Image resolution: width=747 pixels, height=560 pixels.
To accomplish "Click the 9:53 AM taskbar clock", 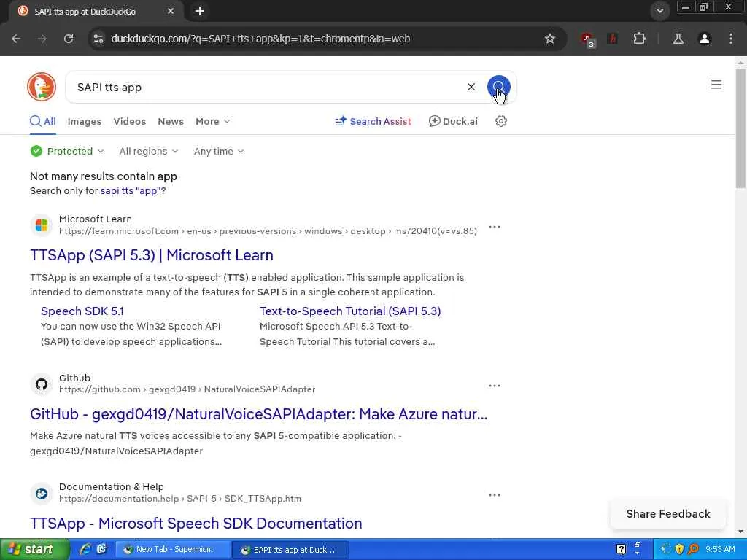I will [x=720, y=549].
